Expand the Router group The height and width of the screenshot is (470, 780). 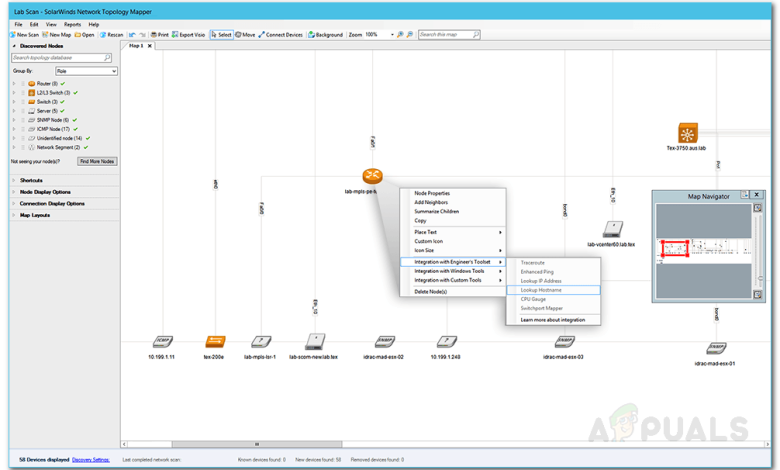click(14, 84)
